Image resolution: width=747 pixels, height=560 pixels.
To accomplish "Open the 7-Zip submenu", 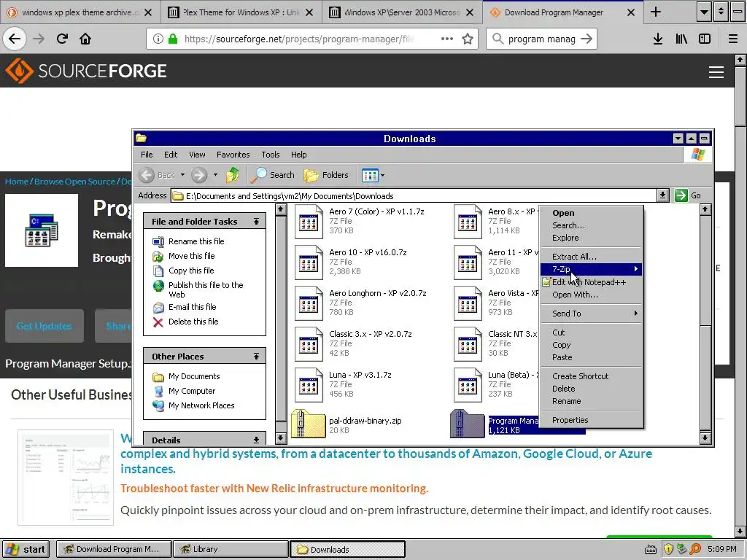I will (591, 269).
